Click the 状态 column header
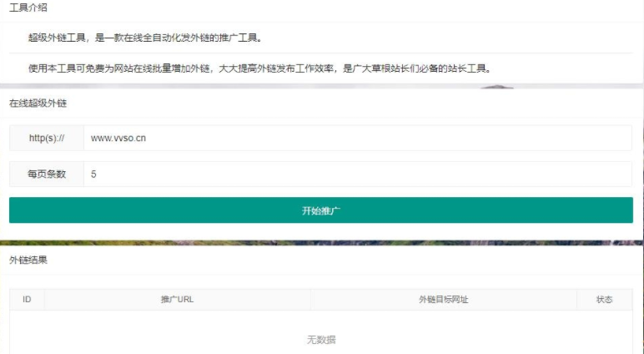Screen dimensions: 644x354 (604, 300)
